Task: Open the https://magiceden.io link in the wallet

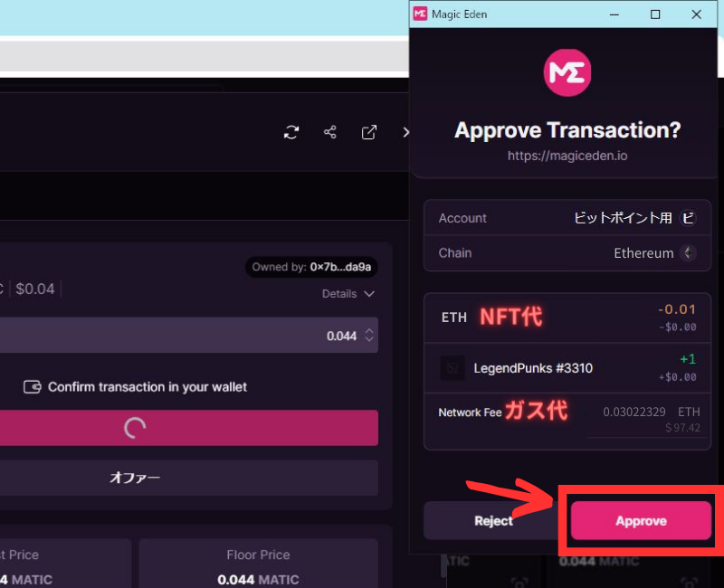Action: coord(567,156)
